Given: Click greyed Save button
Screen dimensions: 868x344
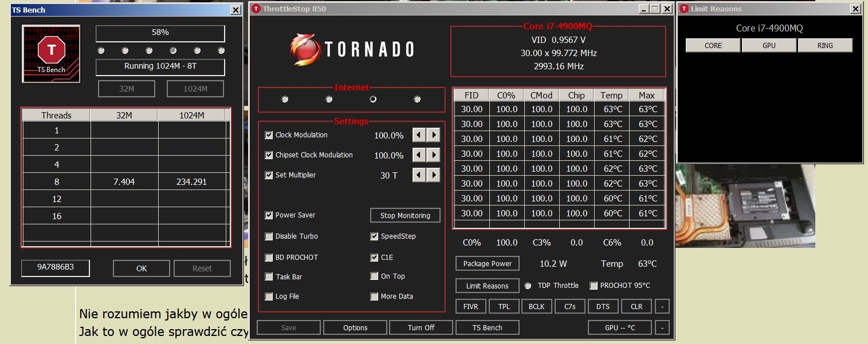Looking at the screenshot, I should pyautogui.click(x=289, y=327).
